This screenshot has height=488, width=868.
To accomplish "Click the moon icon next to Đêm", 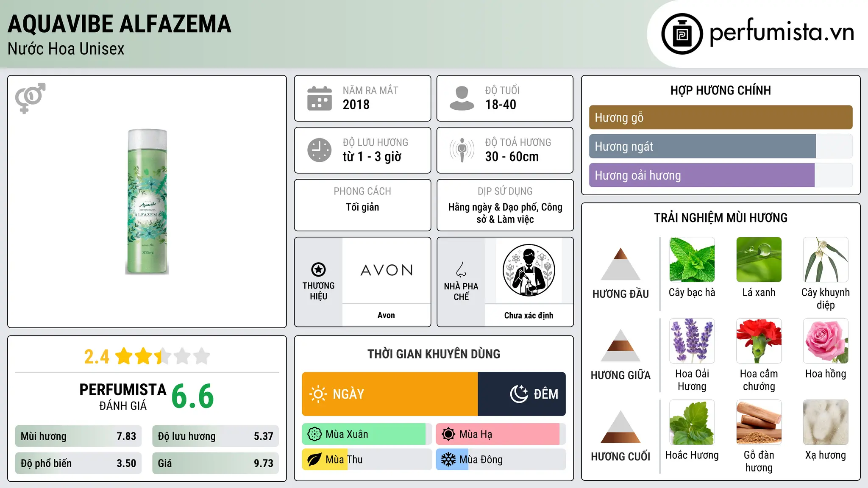I will pyautogui.click(x=519, y=394).
